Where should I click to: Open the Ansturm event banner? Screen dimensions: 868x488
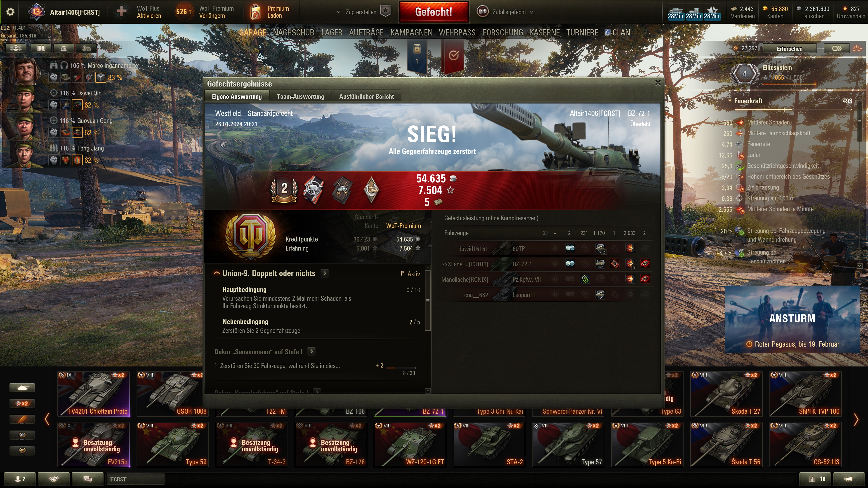click(792, 319)
